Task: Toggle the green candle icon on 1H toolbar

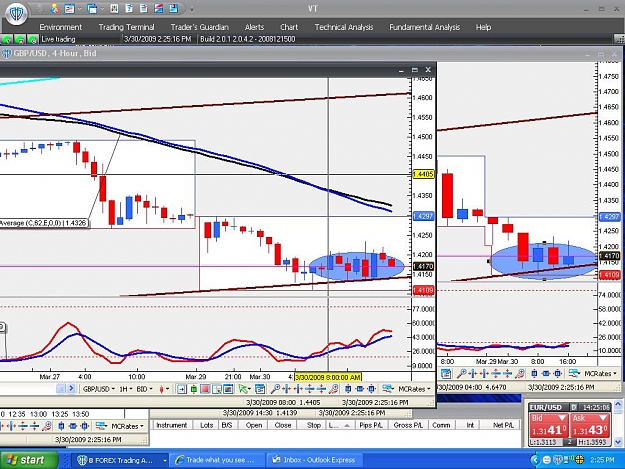Action: (x=193, y=389)
